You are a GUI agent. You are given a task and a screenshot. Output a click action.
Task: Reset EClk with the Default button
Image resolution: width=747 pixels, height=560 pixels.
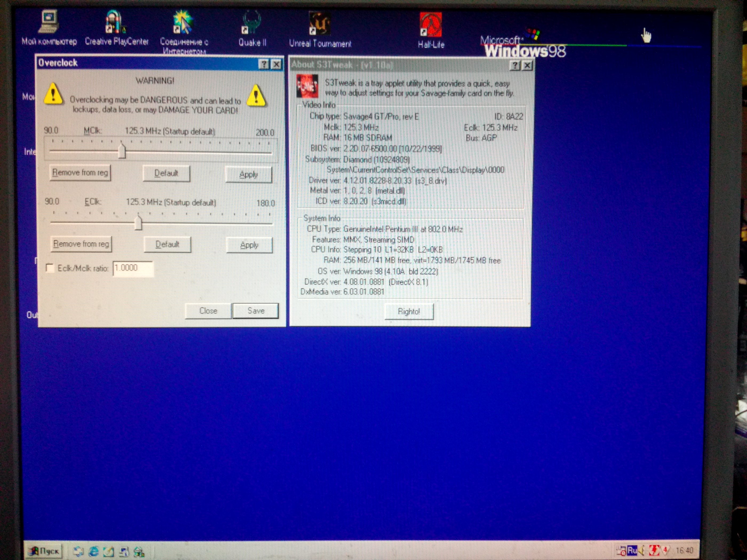(x=167, y=244)
